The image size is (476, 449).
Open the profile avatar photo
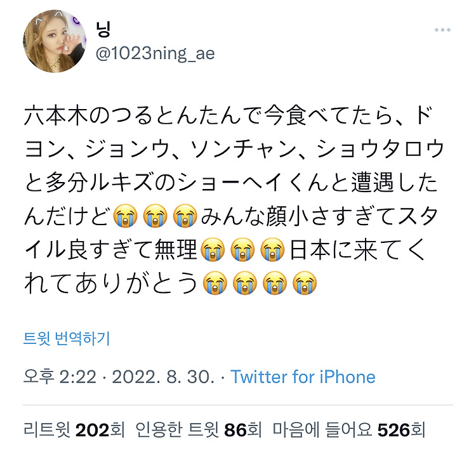55,41
